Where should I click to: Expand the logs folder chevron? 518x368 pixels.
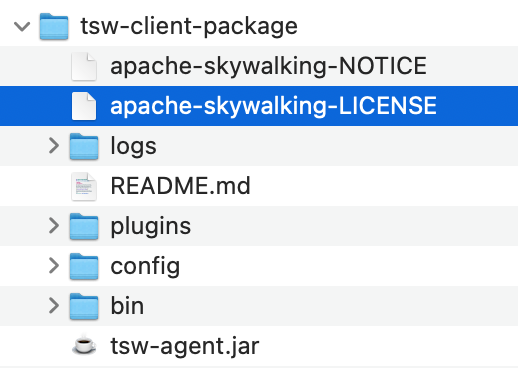click(x=54, y=146)
